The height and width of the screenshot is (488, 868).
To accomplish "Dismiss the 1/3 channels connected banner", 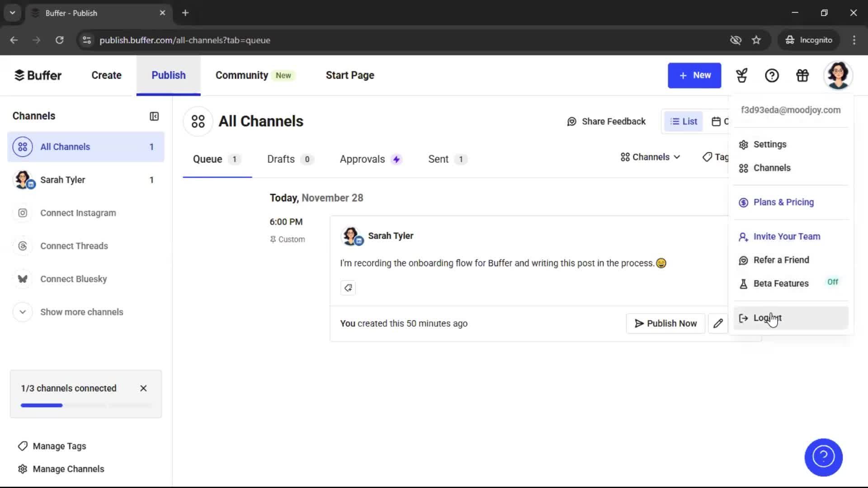I will coord(143,388).
